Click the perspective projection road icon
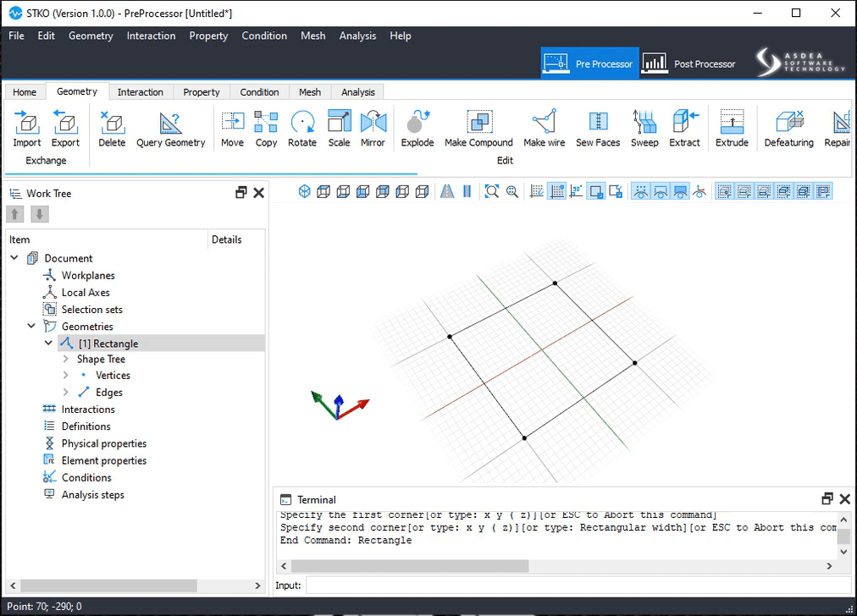The image size is (857, 616). pyautogui.click(x=447, y=192)
